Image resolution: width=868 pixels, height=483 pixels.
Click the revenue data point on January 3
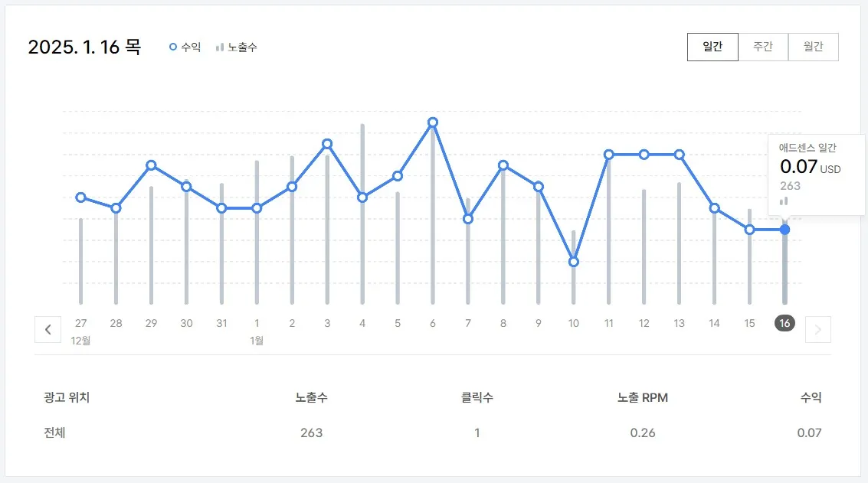pos(327,143)
